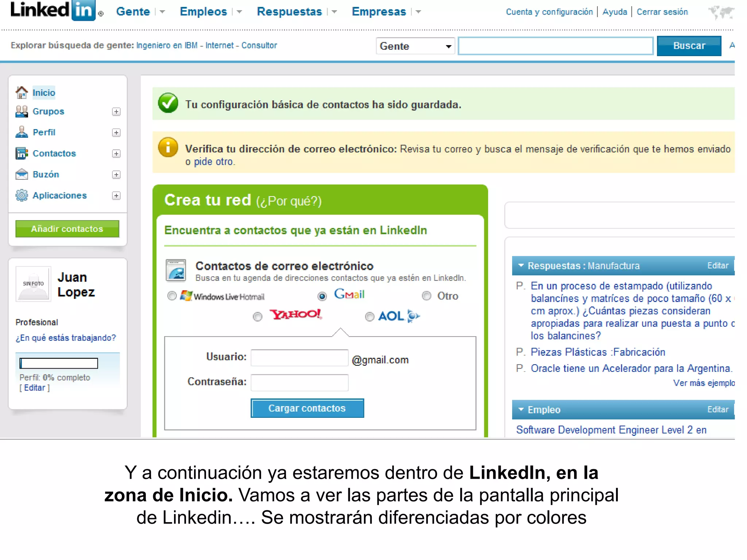Expand the Contactos sidebar section
This screenshot has height=560, width=747.
tap(116, 153)
